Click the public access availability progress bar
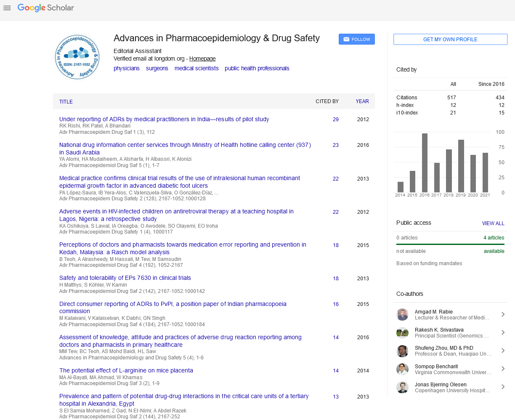Screen dimensions: 515x420 (x=450, y=244)
